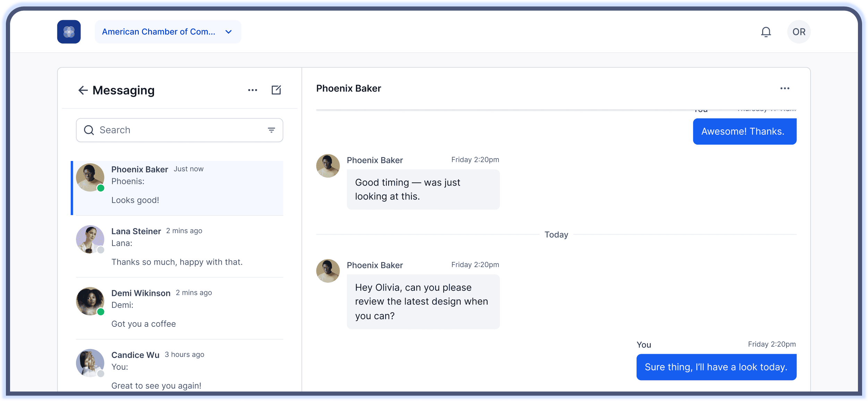Click the notification bell icon
The image size is (868, 401).
(x=767, y=32)
